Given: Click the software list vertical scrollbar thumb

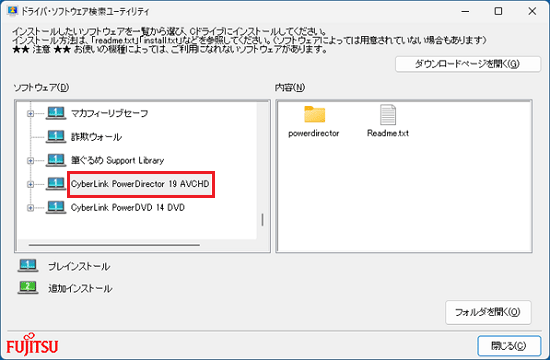Looking at the screenshot, I should pyautogui.click(x=262, y=220).
